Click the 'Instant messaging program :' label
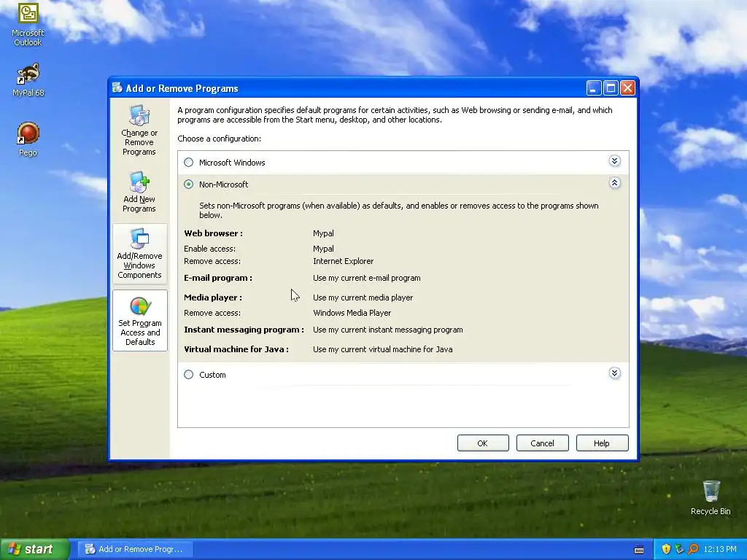This screenshot has height=560, width=747. click(x=244, y=330)
